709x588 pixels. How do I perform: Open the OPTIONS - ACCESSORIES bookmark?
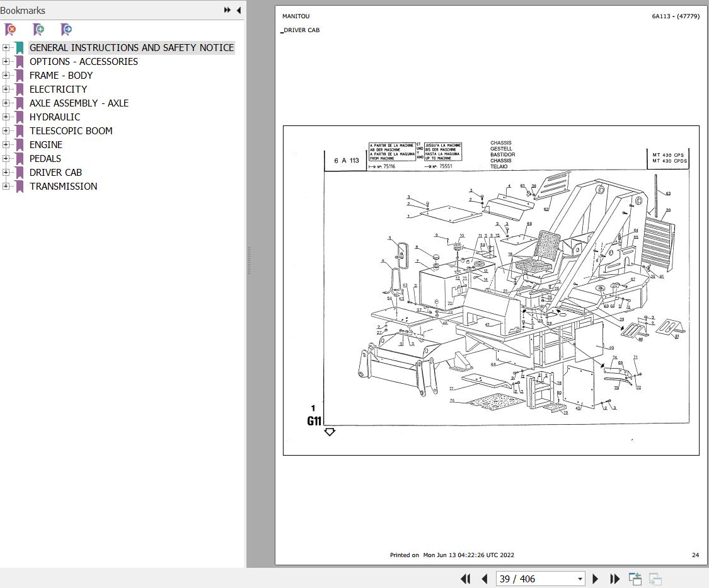(83, 61)
